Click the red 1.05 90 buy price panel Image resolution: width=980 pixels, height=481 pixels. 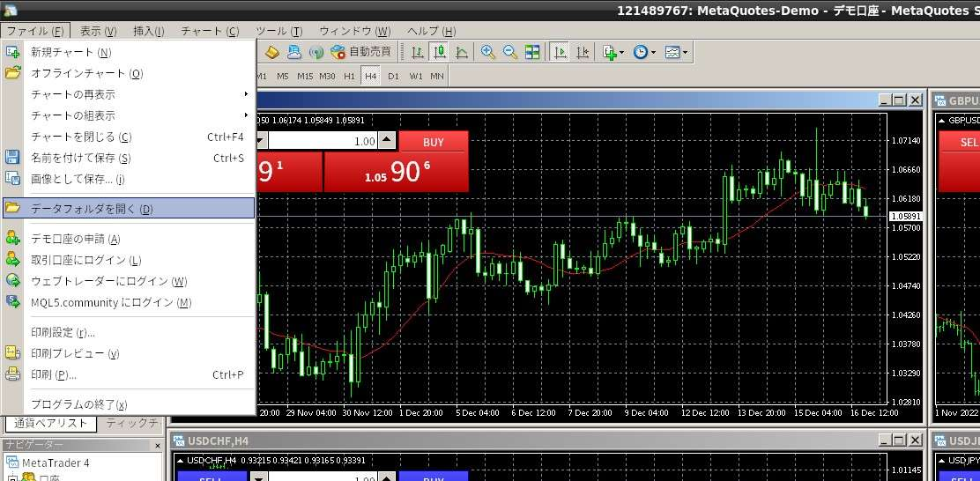[x=397, y=172]
